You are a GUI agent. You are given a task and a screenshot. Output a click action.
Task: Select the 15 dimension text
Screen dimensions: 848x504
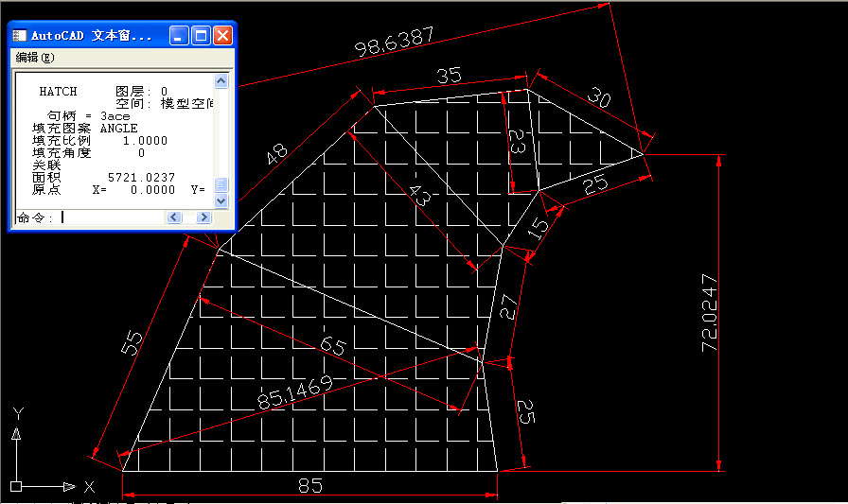(x=539, y=228)
